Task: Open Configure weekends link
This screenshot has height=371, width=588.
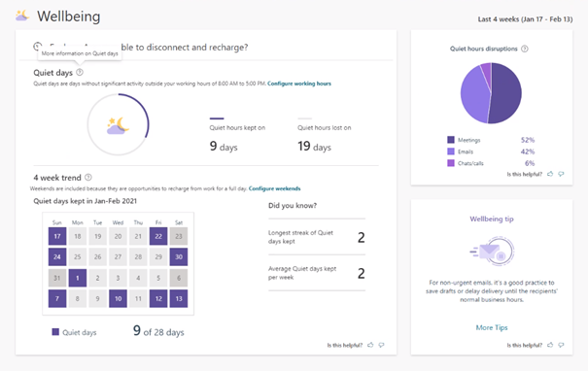Action: pos(274,188)
